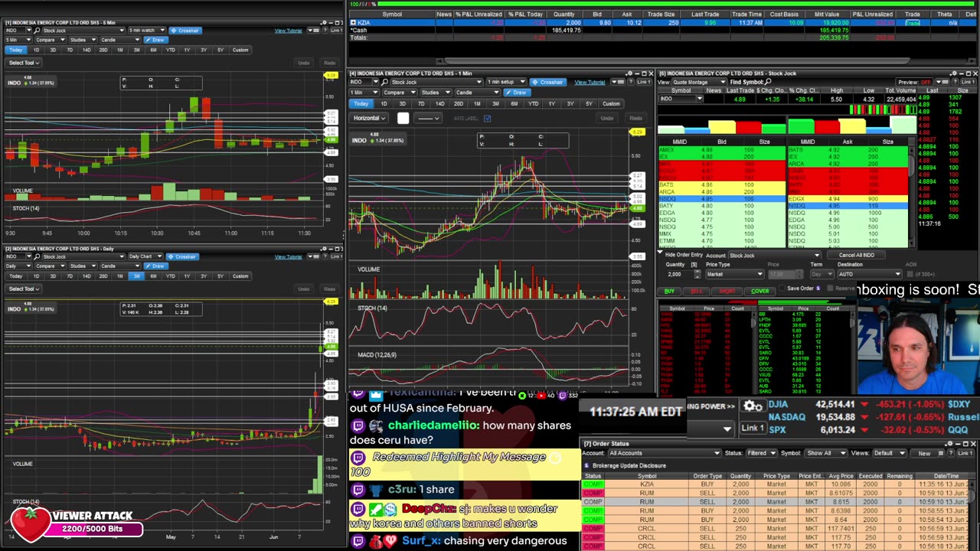Click the Level 2 ask list scrollbar
Screen dimensions: 980x551
coord(911,195)
